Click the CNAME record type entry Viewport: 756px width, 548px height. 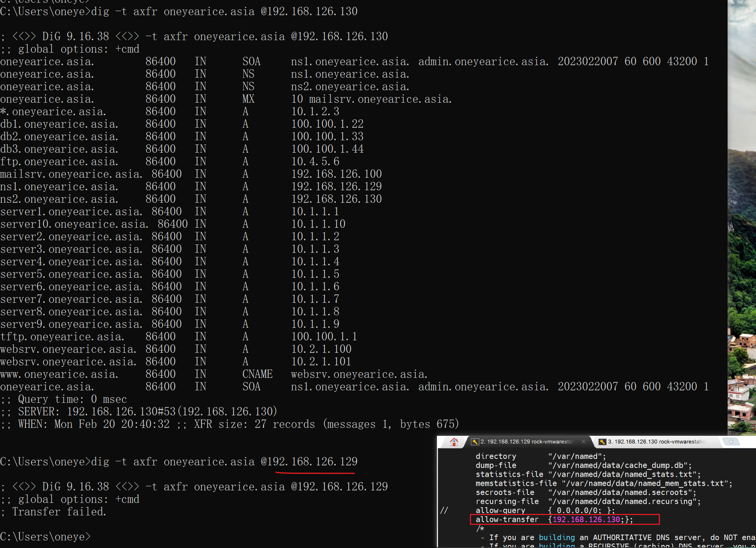[x=257, y=374]
